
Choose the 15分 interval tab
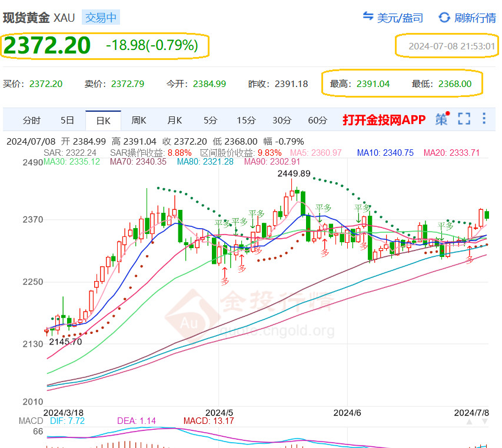point(246,120)
